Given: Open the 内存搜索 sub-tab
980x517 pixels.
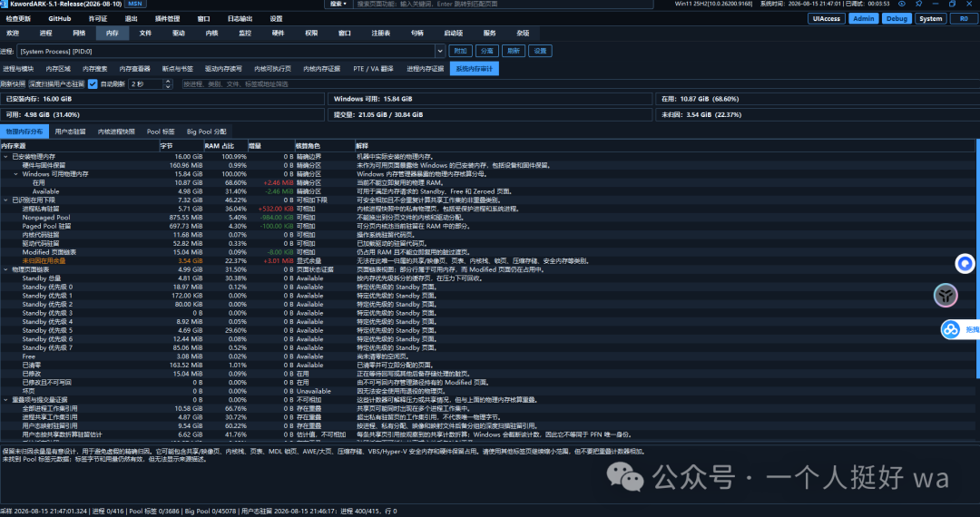Looking at the screenshot, I should (95, 69).
